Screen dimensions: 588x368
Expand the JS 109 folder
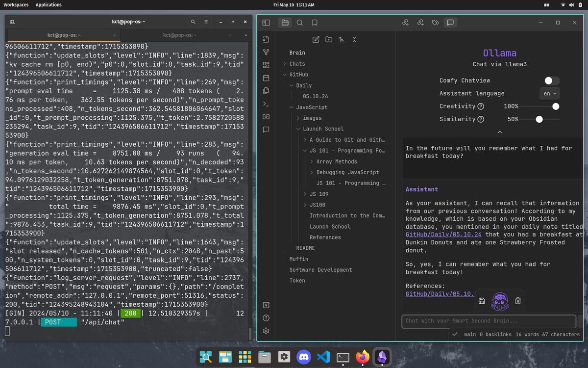pyautogui.click(x=318, y=194)
